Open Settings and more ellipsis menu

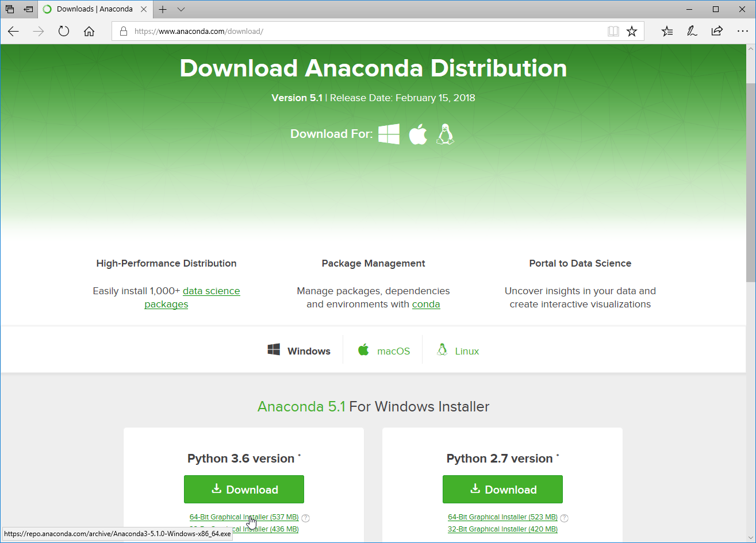click(742, 31)
